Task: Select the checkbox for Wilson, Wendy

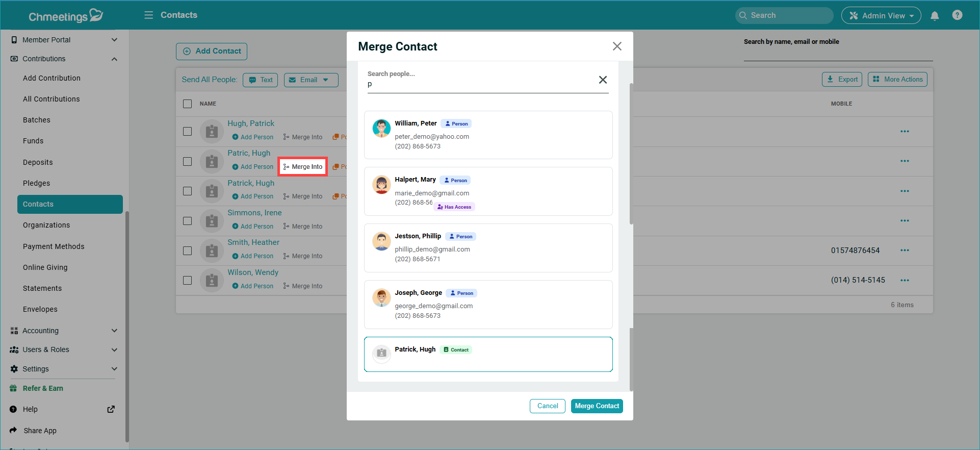Action: tap(188, 281)
